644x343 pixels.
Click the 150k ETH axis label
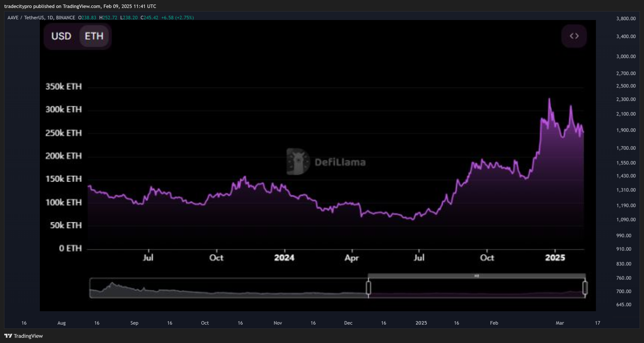tap(63, 179)
